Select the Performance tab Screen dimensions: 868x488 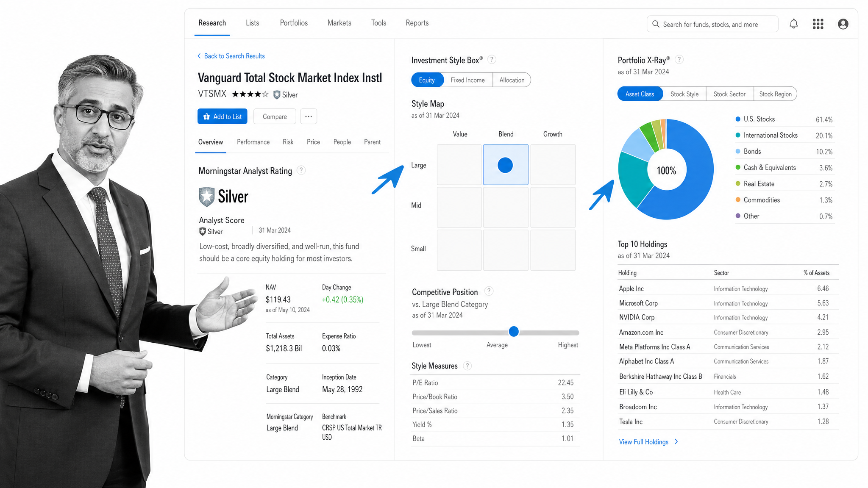pos(253,142)
